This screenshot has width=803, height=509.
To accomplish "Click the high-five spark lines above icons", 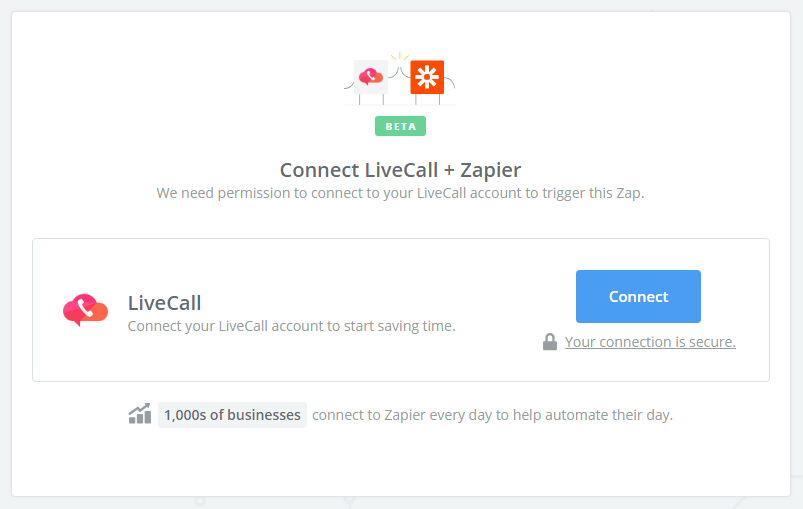I will (400, 56).
